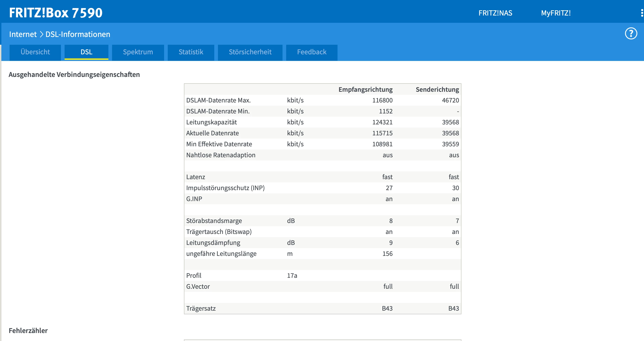Click the DSL-Informationen breadcrumb text

tap(78, 34)
